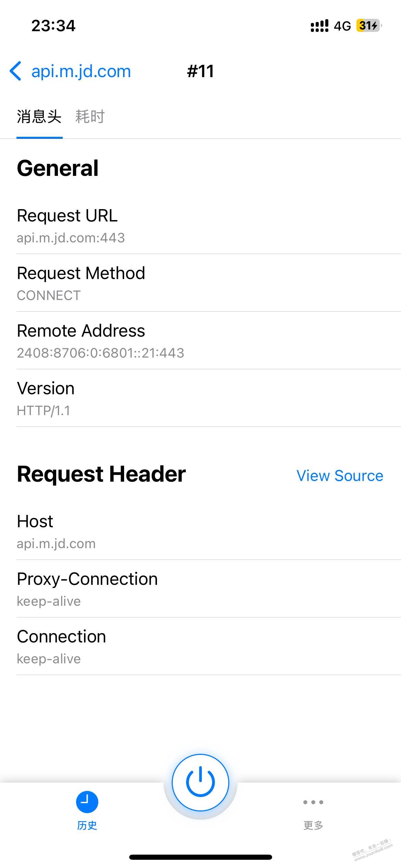Tap the Connection header row
This screenshot has width=401, height=868.
coord(200,647)
